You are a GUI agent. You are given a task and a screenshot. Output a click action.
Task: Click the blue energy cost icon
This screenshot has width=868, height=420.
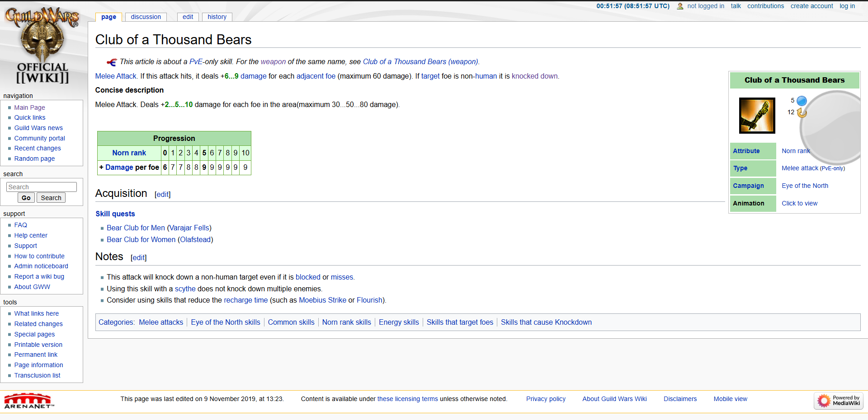(x=802, y=100)
